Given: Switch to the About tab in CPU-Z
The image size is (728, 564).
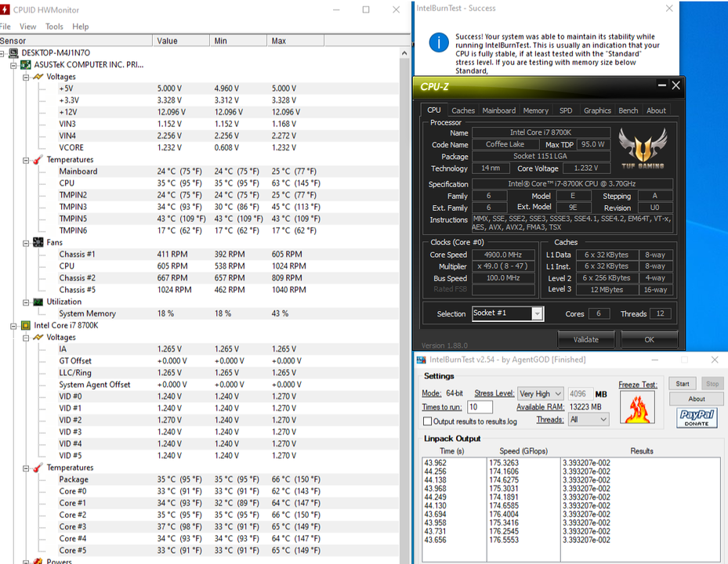Looking at the screenshot, I should 656,110.
